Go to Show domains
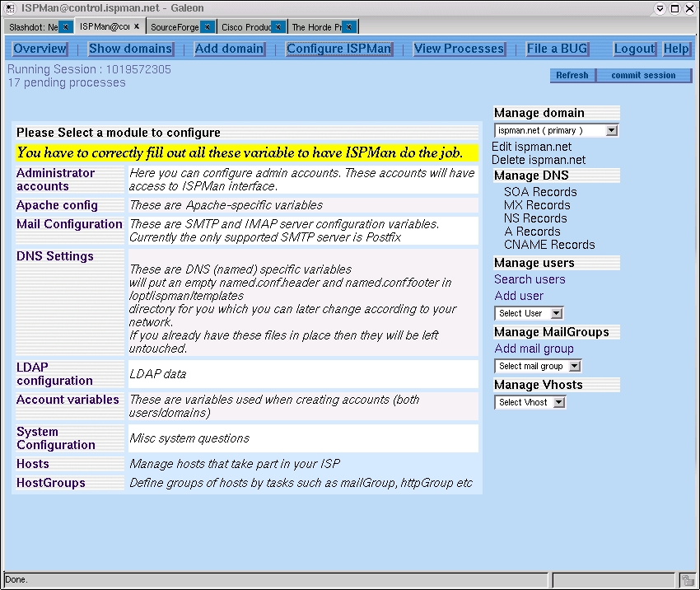Viewport: 700px width, 590px height. point(130,49)
